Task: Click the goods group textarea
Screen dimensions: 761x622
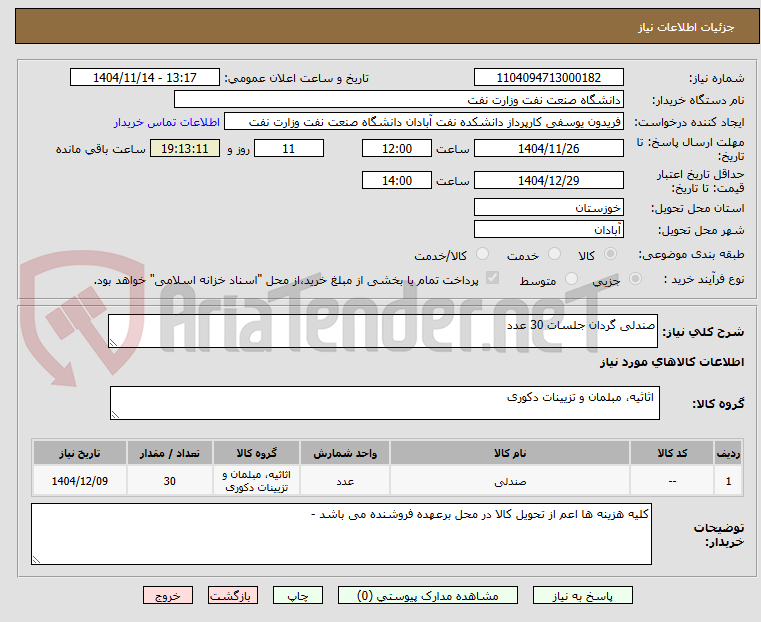Action: 385,403
